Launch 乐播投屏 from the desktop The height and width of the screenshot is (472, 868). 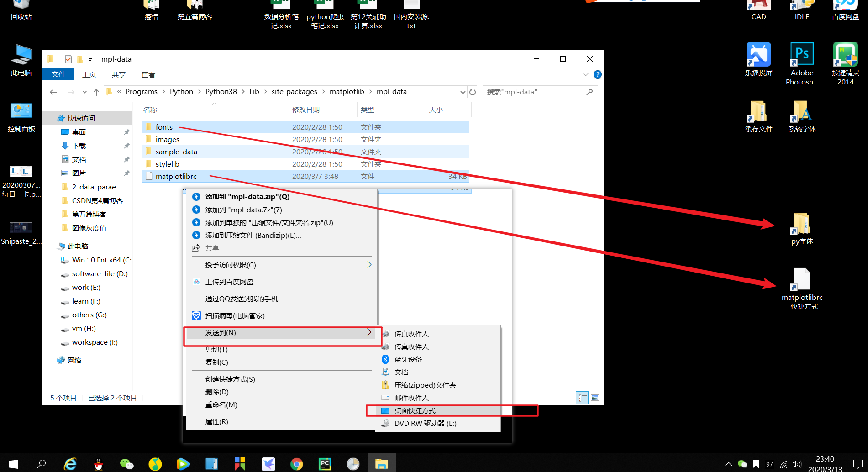pos(758,55)
